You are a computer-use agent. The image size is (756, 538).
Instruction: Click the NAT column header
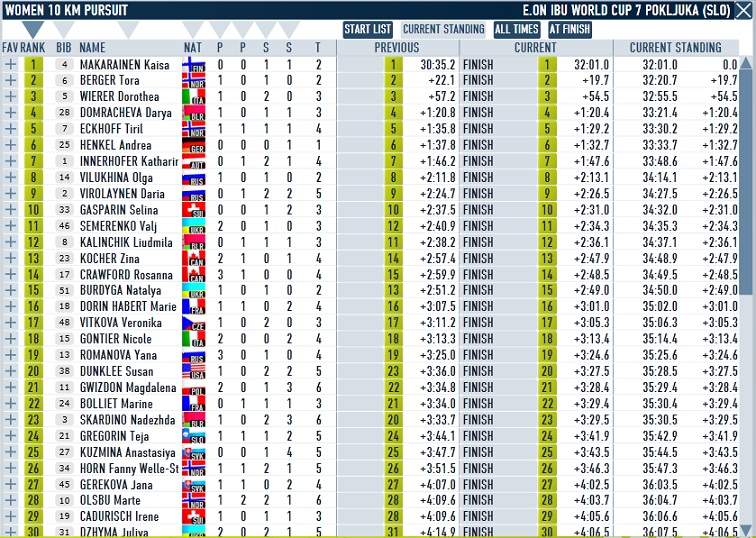point(192,48)
